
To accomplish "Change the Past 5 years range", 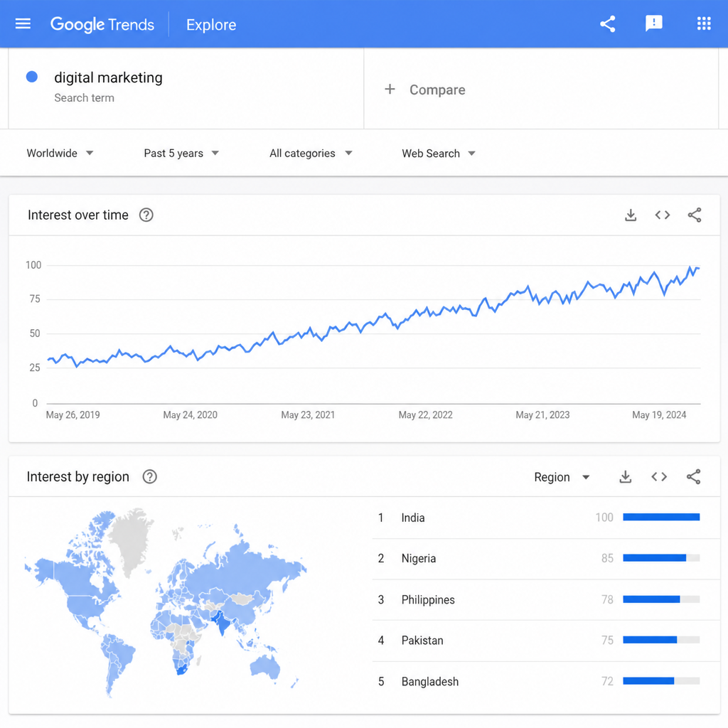I will pos(181,154).
